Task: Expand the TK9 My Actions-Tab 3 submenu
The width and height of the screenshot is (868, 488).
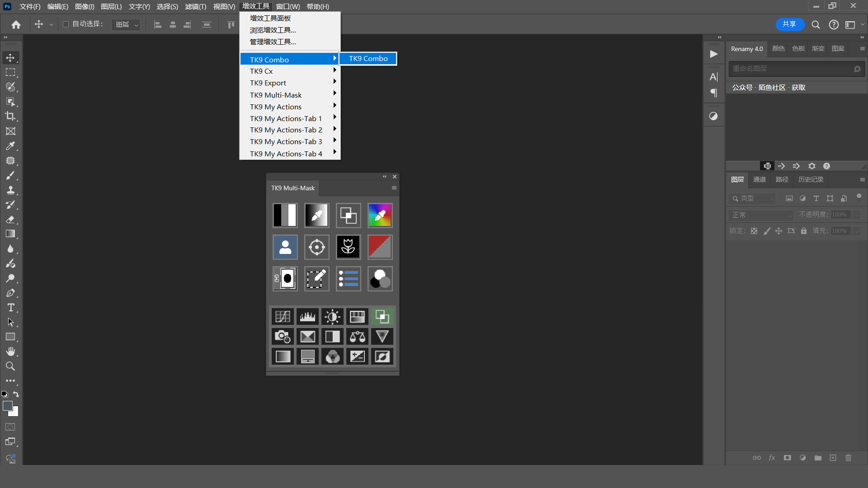Action: pyautogui.click(x=290, y=141)
